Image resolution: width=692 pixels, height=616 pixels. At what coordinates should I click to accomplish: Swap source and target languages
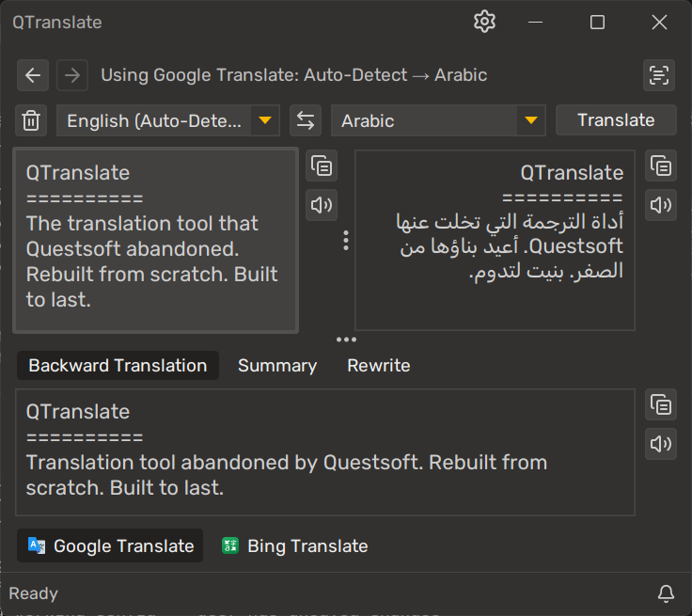[306, 120]
